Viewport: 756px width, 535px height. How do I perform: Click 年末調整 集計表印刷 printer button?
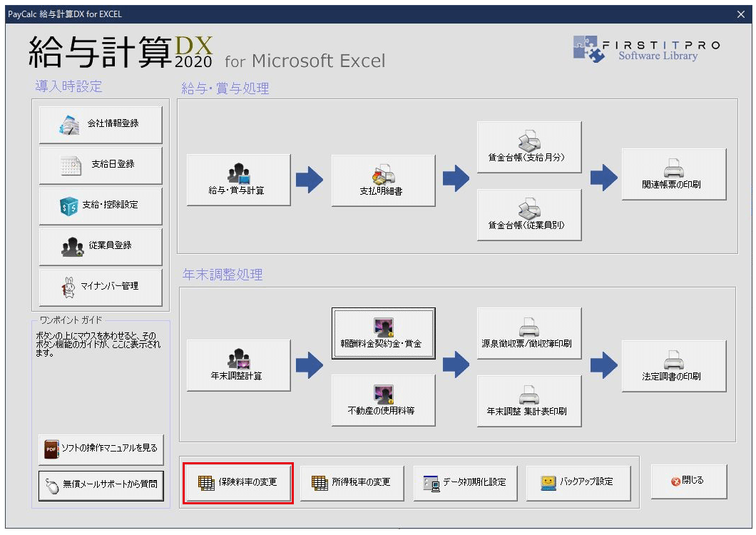[x=529, y=401]
